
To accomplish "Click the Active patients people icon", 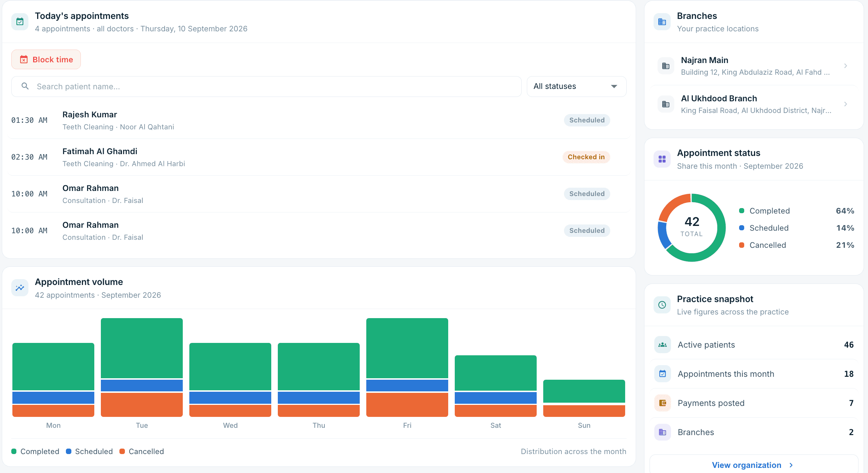I will pos(663,345).
